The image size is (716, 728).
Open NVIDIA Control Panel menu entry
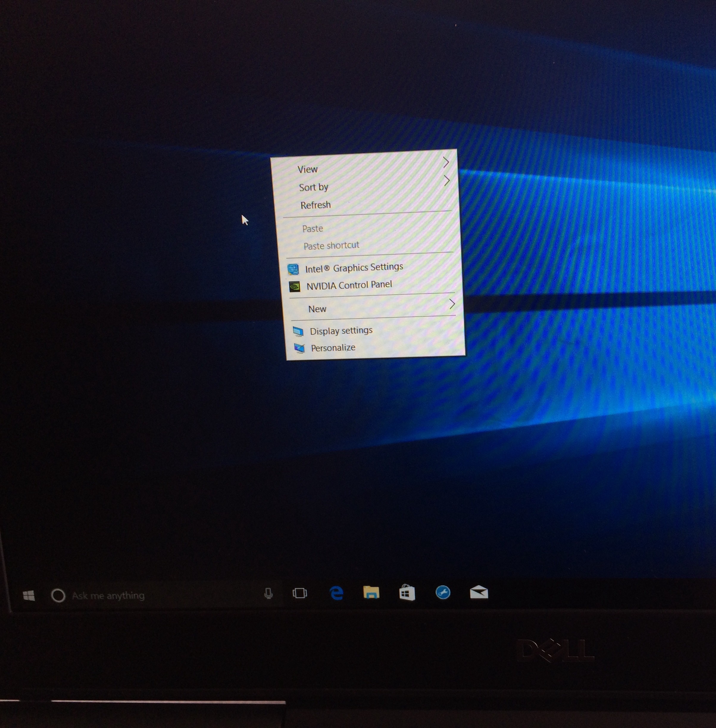click(x=349, y=285)
